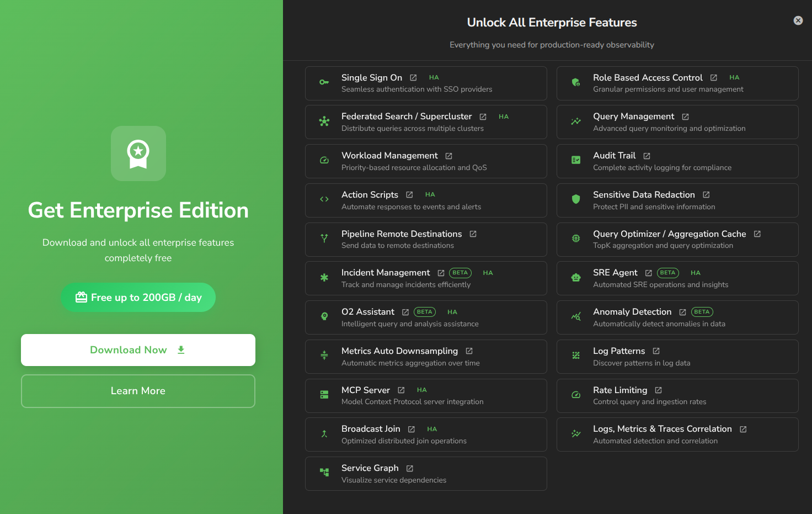Open Incident Management external link icon
Screen dimensions: 812x514
pyautogui.click(x=441, y=273)
